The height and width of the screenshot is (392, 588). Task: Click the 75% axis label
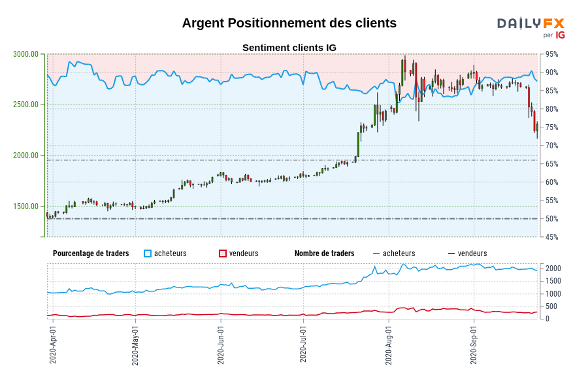(551, 127)
